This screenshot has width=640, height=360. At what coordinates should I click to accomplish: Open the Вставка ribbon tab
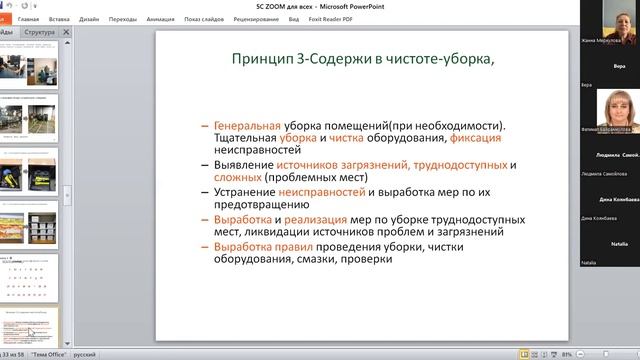tap(59, 19)
